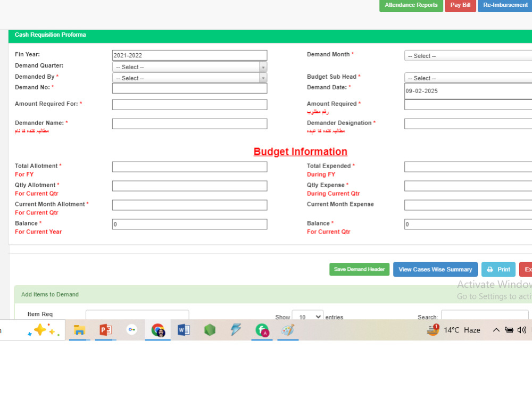This screenshot has width=532, height=399.
Task: Open the weather widget showing 14°C Haze
Action: [x=453, y=330]
